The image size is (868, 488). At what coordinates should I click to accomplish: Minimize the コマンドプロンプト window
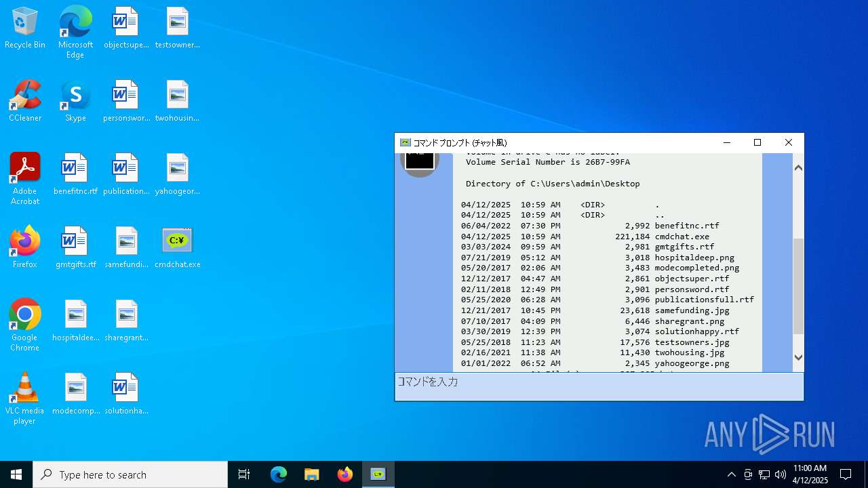click(x=727, y=142)
